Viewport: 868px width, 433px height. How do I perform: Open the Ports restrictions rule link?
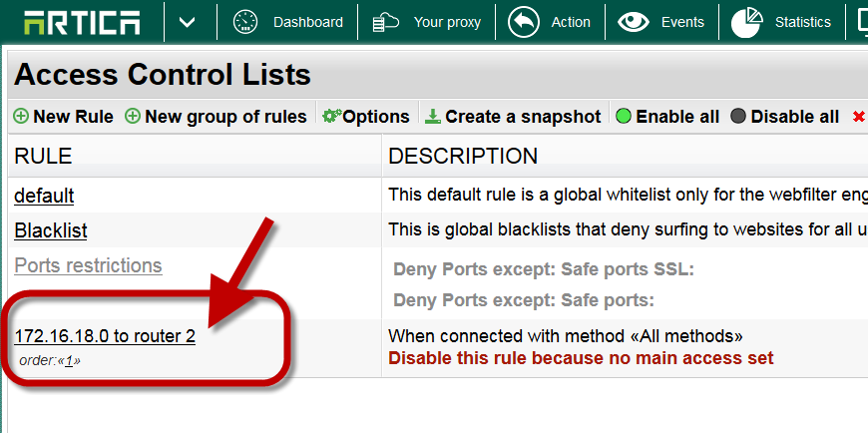tap(88, 265)
